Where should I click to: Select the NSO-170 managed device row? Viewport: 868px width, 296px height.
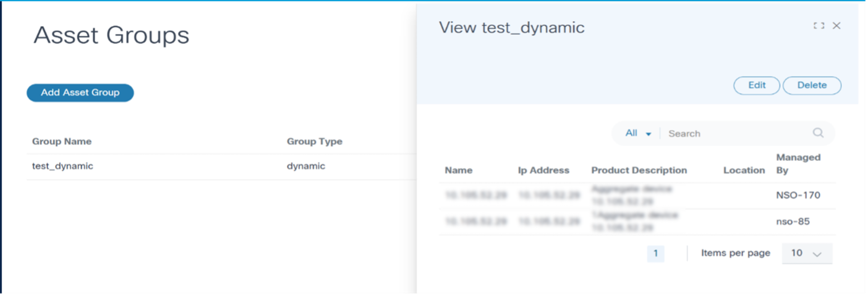point(799,196)
